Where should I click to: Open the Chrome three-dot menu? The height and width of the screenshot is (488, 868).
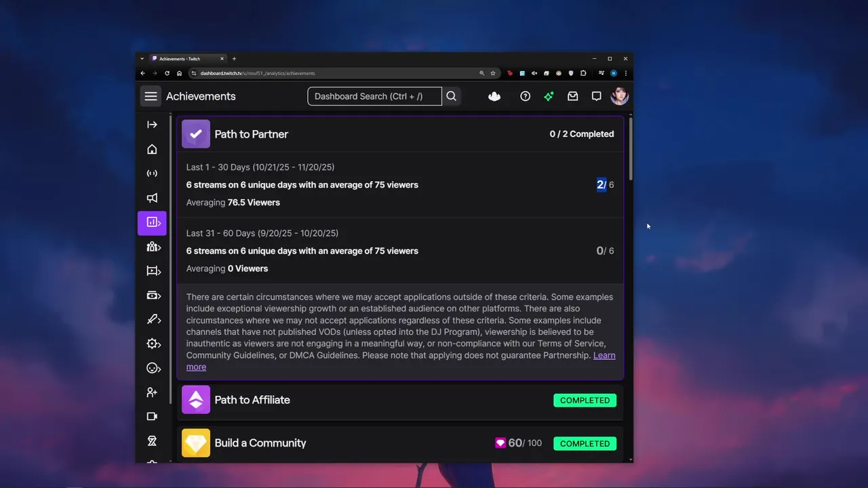[625, 73]
